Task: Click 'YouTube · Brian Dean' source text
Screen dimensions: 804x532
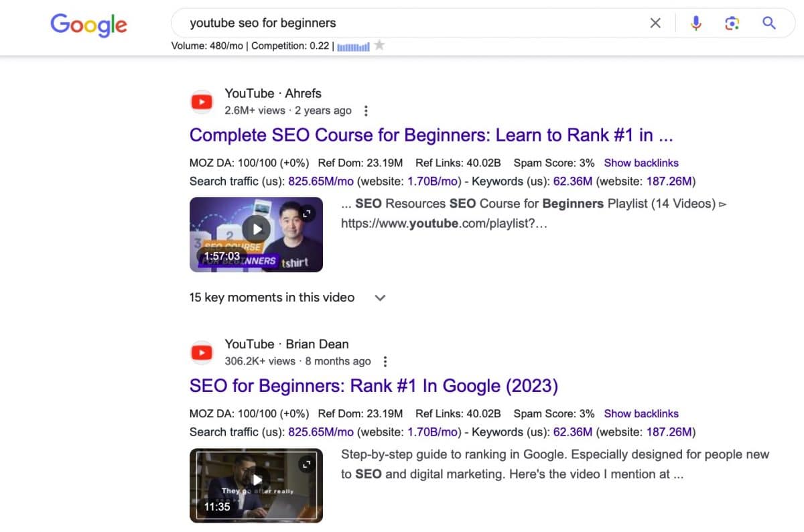Action: (287, 344)
